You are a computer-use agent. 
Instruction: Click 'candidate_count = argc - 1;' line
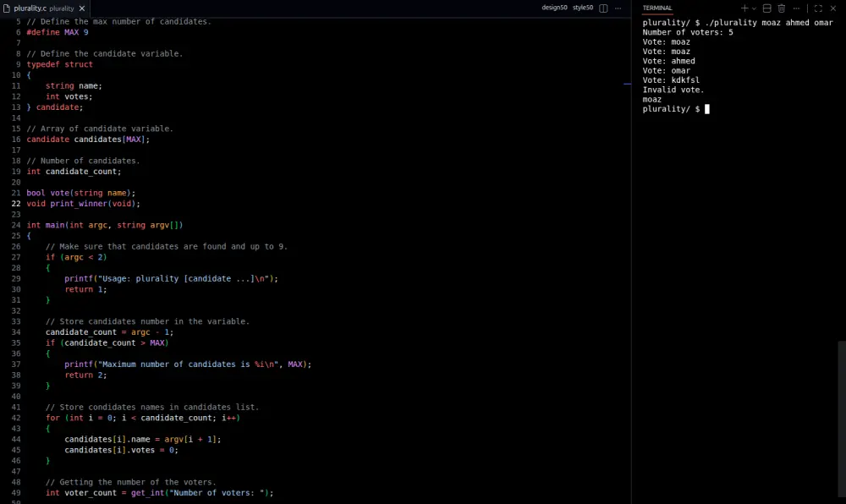109,332
